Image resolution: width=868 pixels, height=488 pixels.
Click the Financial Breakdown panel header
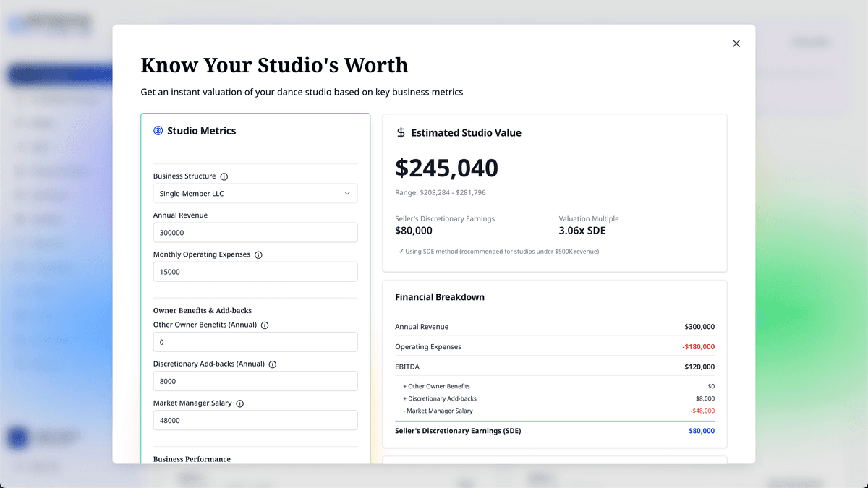(x=440, y=296)
